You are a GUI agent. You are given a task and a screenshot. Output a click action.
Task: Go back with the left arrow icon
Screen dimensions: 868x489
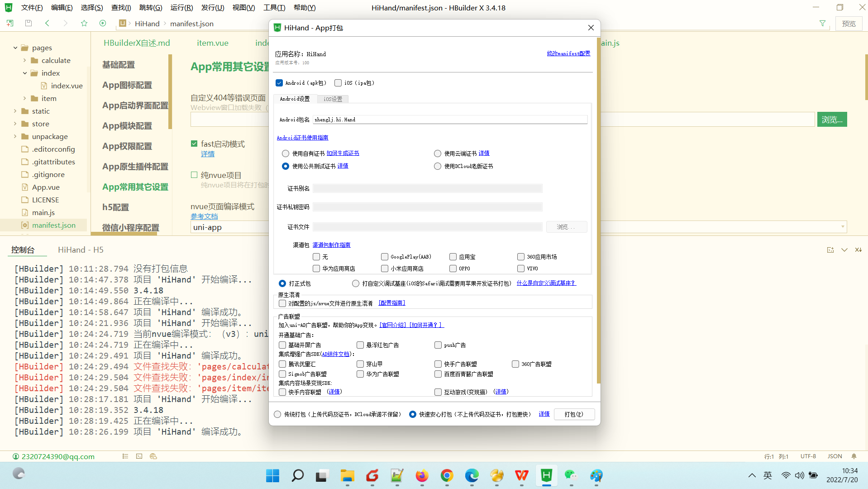(x=47, y=23)
